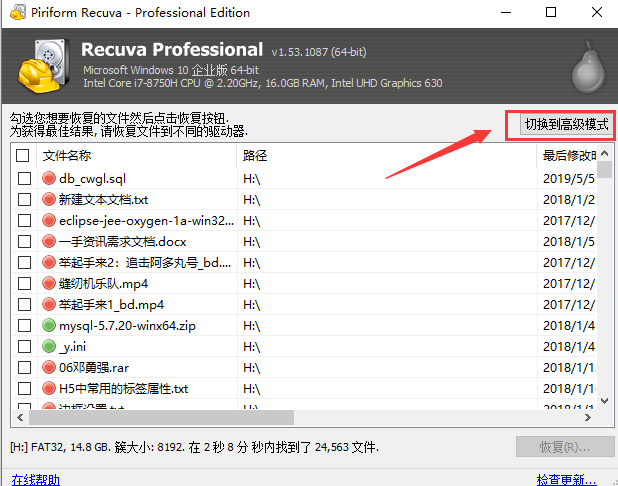618x486 pixels.
Task: Sort by the 最后修改 column header
Action: point(567,155)
